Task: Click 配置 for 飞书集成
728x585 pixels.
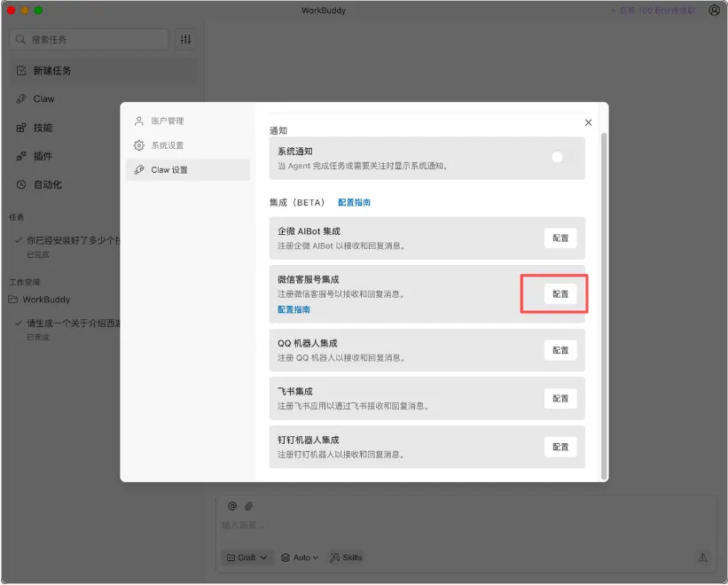Action: click(560, 399)
